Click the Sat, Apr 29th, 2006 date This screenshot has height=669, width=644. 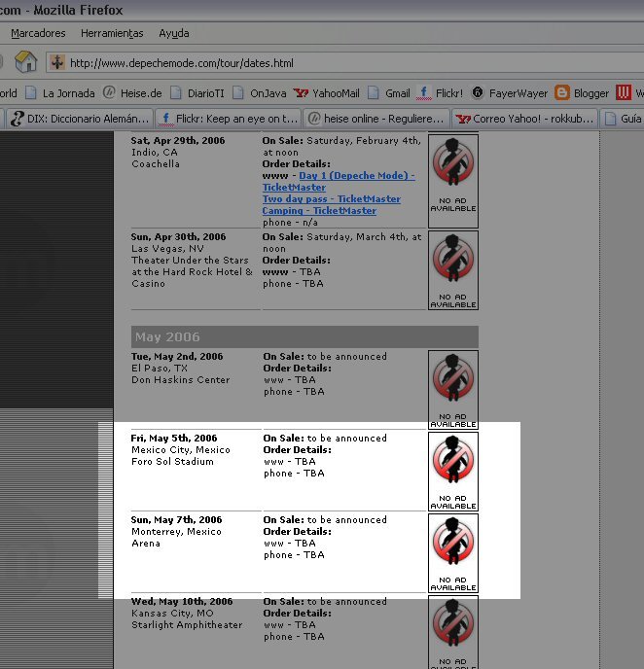click(x=178, y=140)
